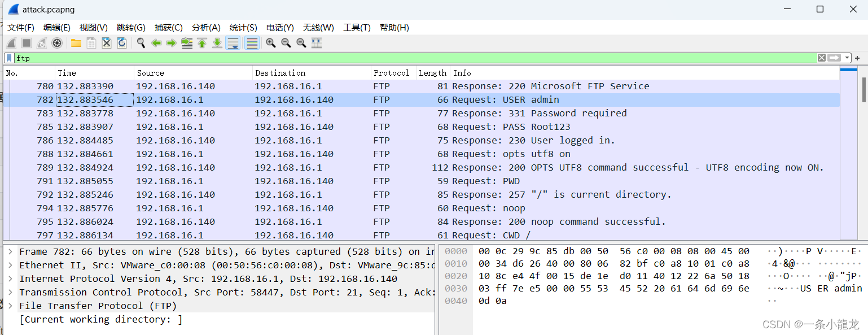Screen dimensions: 868x335
Task: Select packet 797 Request: CWD / row
Action: coord(422,235)
